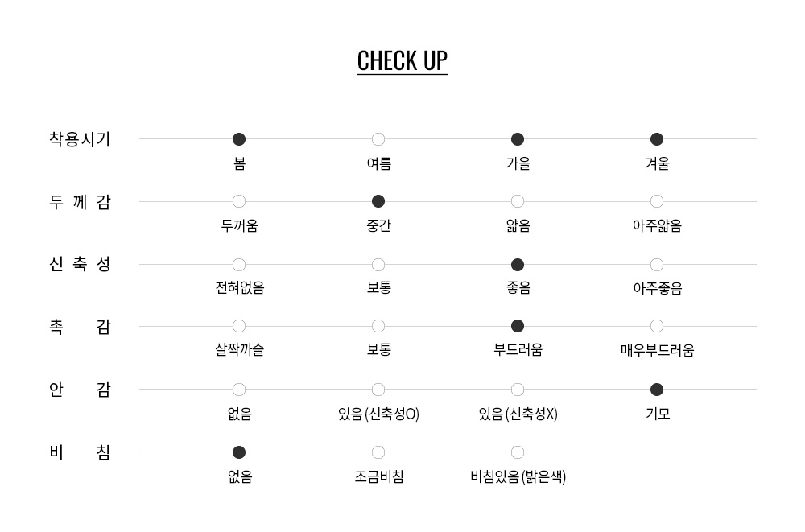The height and width of the screenshot is (532, 805).
Task: Select the 기모 lining dot
Action: (657, 390)
